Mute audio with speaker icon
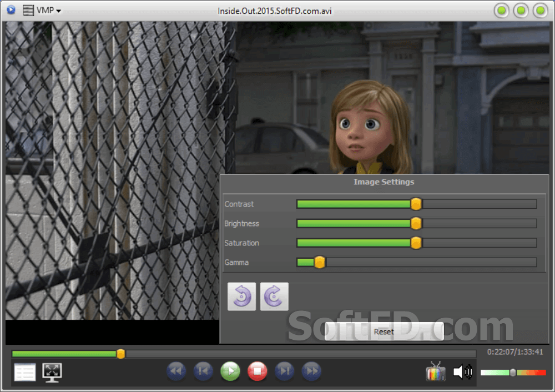This screenshot has width=555, height=392. pos(463,372)
